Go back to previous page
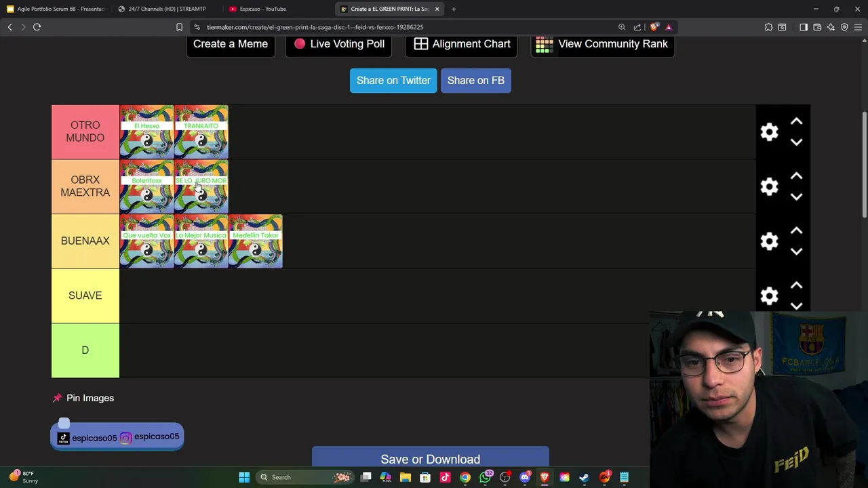The height and width of the screenshot is (488, 868). (x=9, y=27)
